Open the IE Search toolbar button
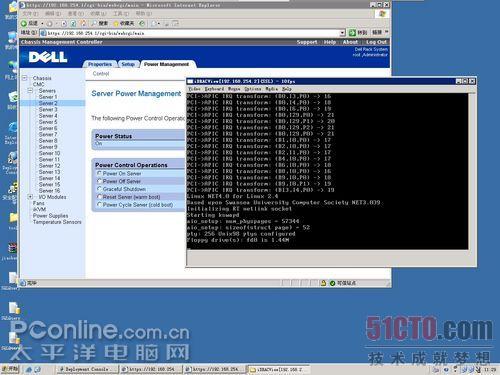Viewport: 500px width, 375px height. pos(99,23)
